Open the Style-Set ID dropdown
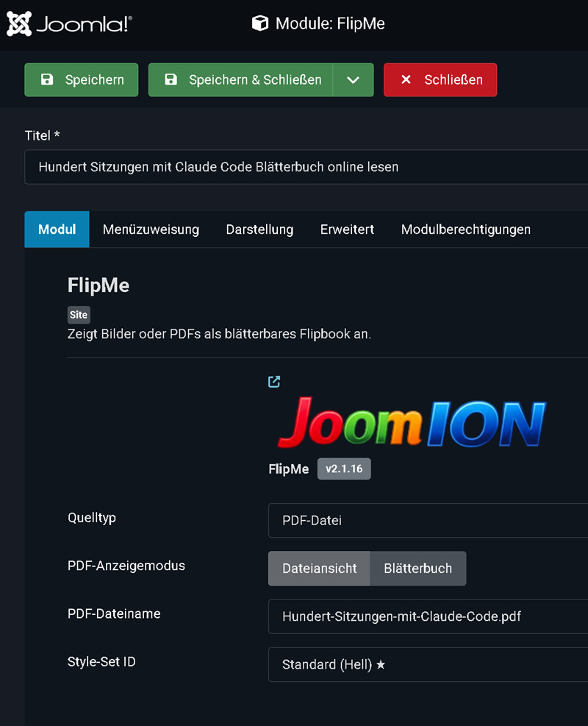 pos(428,664)
